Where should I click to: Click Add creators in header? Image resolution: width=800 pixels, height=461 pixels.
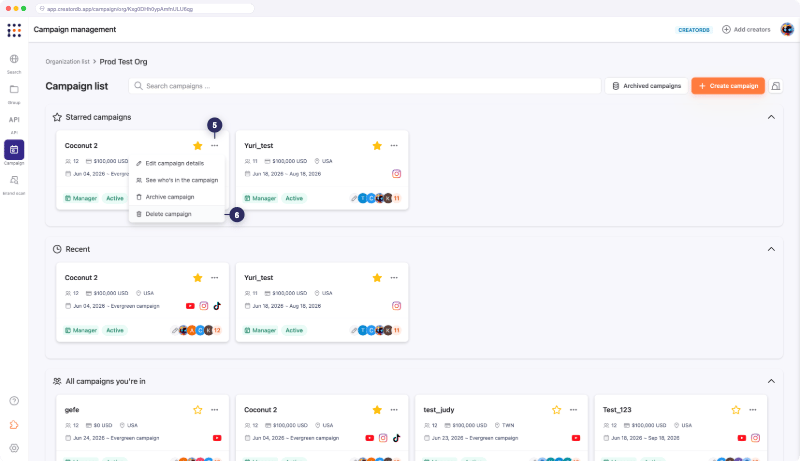(746, 30)
